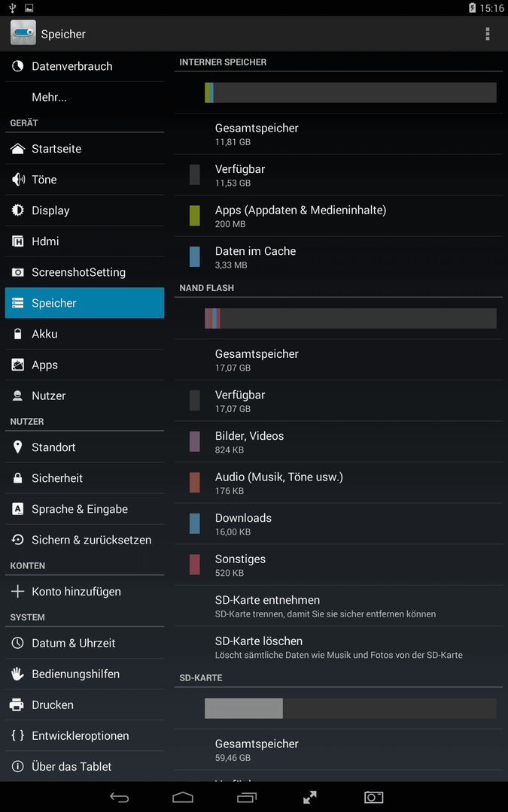This screenshot has height=812, width=508.
Task: Open Sprache & Eingabe settings
Action: pyautogui.click(x=84, y=509)
